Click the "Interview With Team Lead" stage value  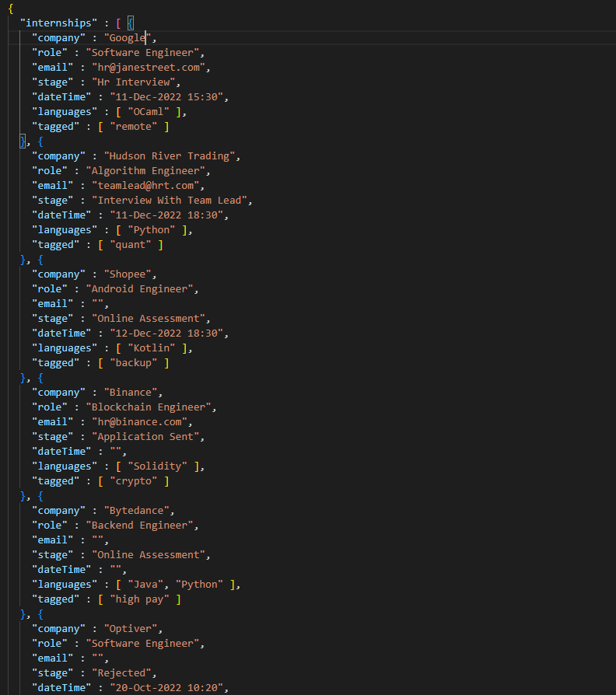pos(170,201)
